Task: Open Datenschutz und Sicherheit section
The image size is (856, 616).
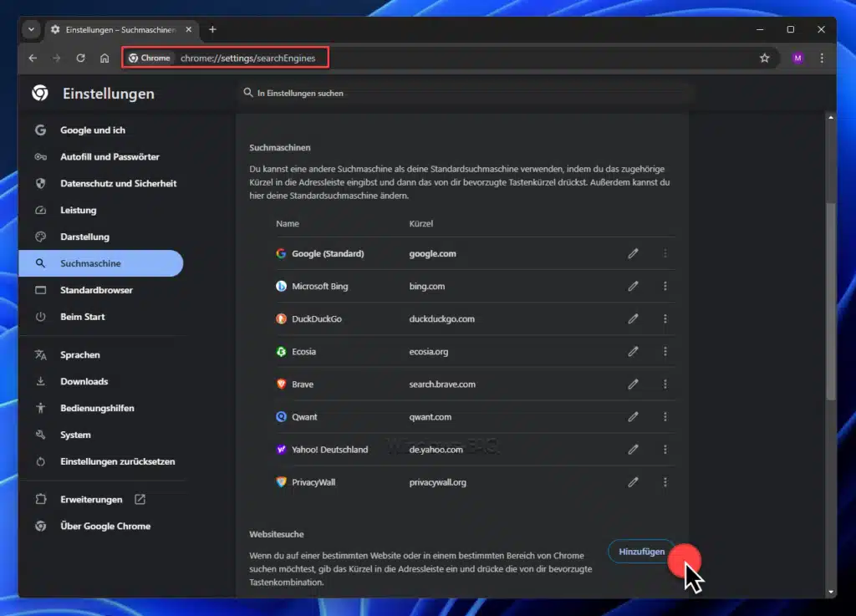Action: click(118, 183)
